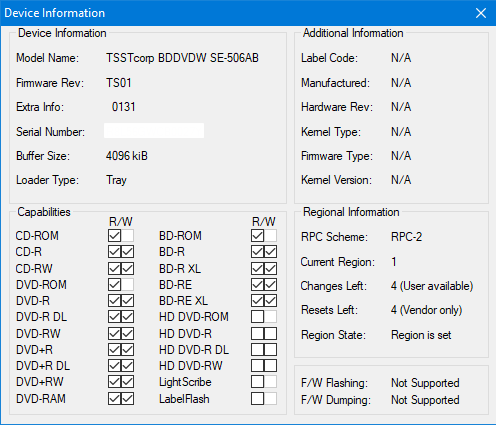Toggle the DVD-ROM read checkbox

[x=114, y=285]
